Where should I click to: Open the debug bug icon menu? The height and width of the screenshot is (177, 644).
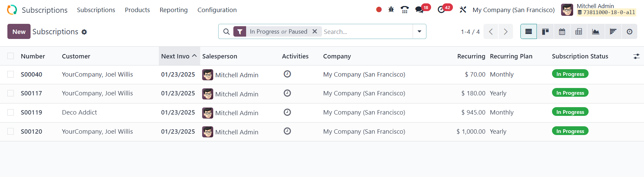tap(391, 10)
